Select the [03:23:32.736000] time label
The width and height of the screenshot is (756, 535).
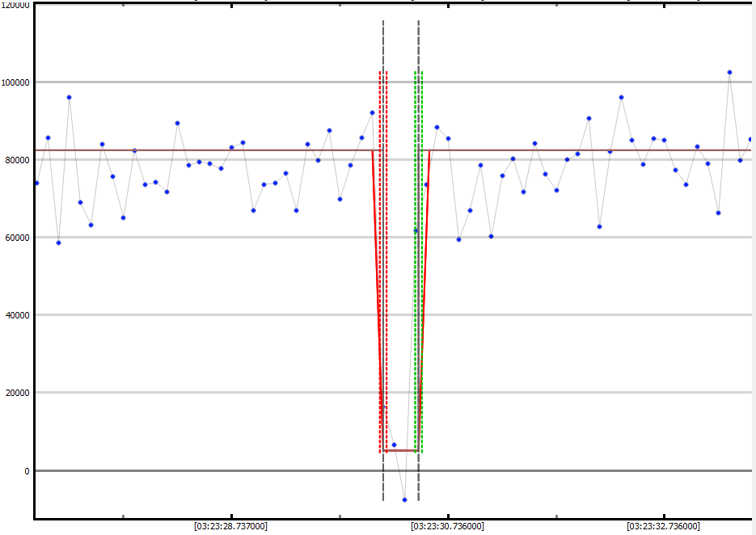[x=664, y=526]
